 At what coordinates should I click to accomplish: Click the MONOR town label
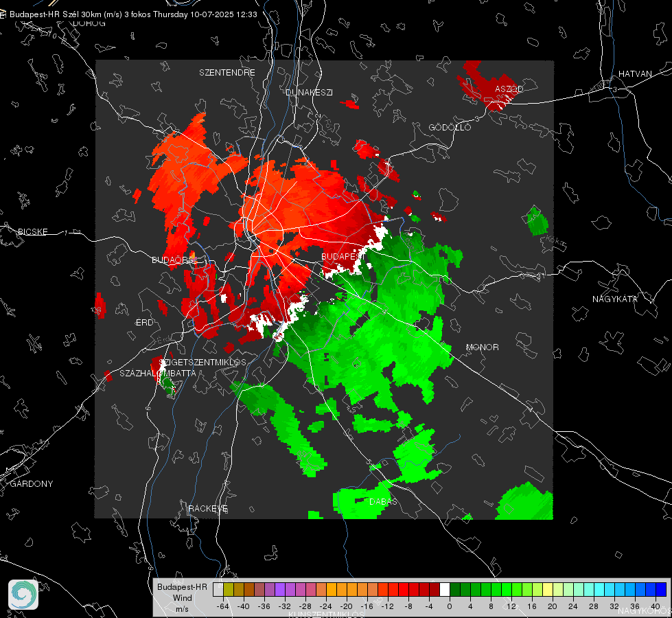click(482, 347)
